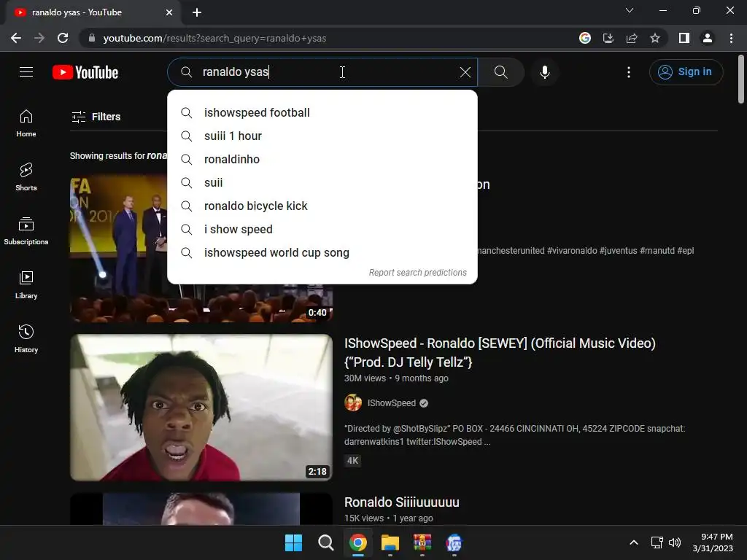Open the Filters panel

(96, 117)
